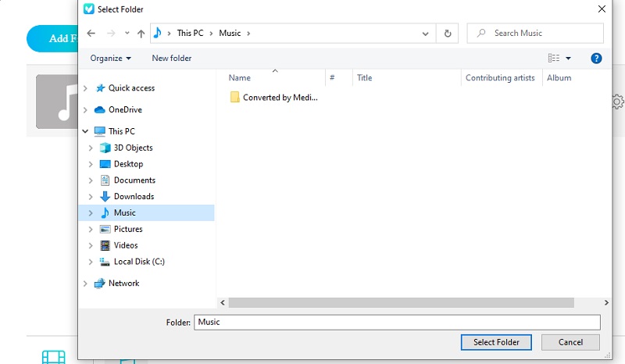625x364 pixels.
Task: Click the New folder button
Action: click(x=171, y=58)
